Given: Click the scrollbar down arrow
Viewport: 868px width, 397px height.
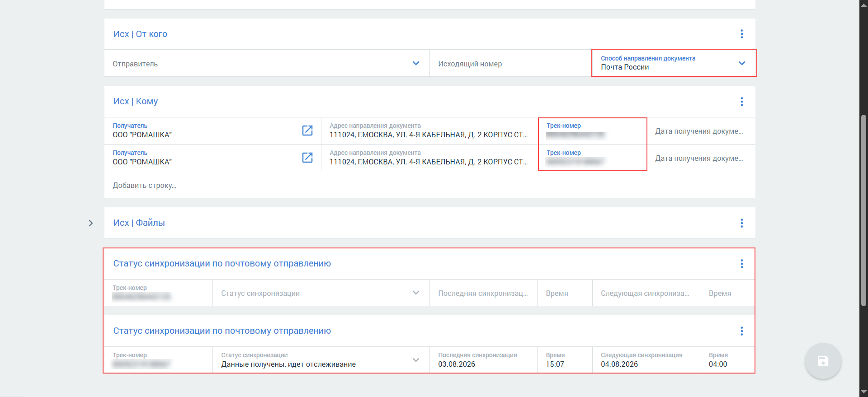Looking at the screenshot, I should 863,392.
